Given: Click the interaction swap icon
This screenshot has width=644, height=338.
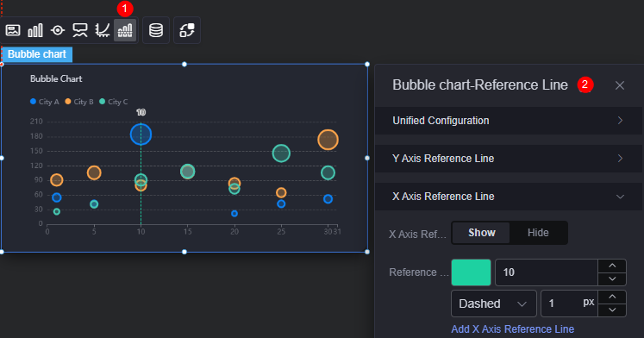Looking at the screenshot, I should tap(187, 30).
